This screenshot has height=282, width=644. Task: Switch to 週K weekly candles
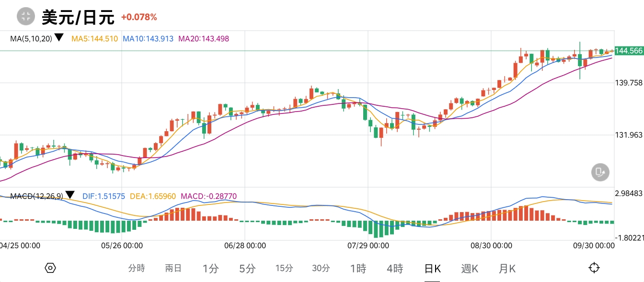click(470, 269)
